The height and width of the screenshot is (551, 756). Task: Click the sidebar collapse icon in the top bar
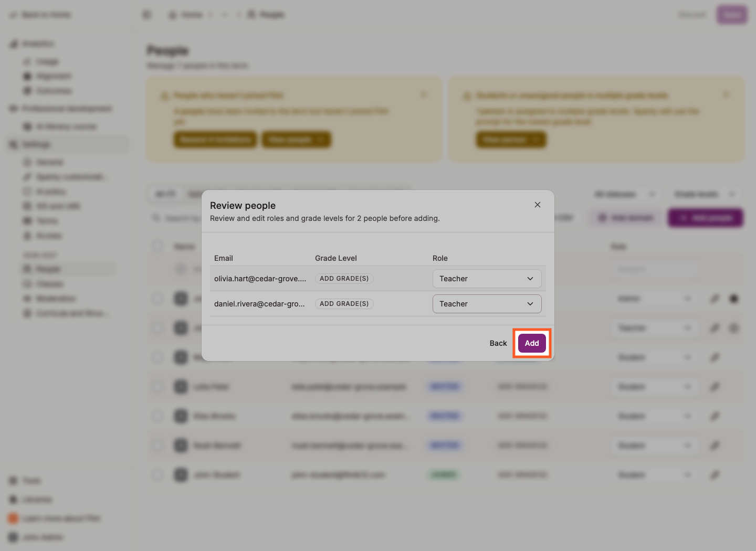click(x=147, y=15)
